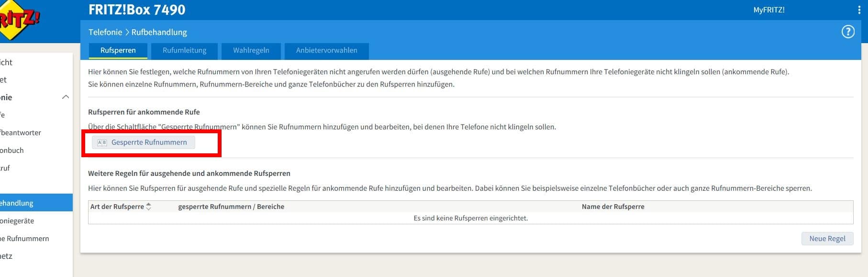This screenshot has height=277, width=868.
Task: Click the FRITZ! logo
Action: tap(18, 20)
